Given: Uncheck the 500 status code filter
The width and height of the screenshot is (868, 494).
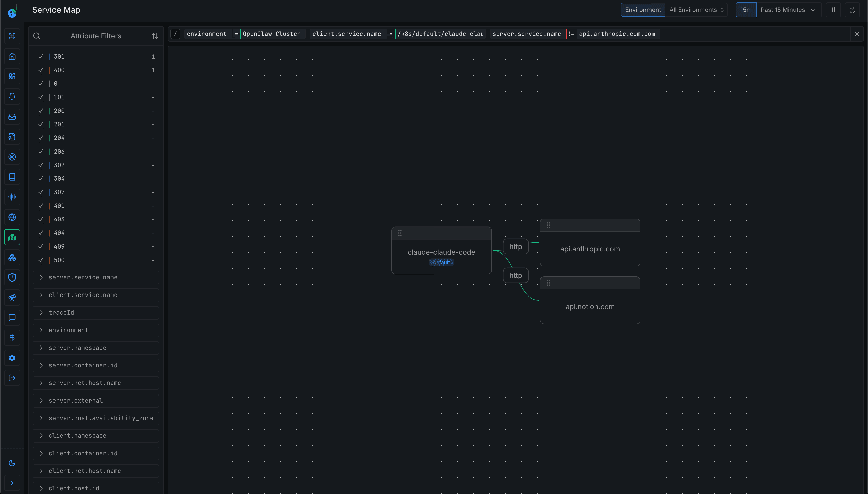Looking at the screenshot, I should click(x=41, y=260).
